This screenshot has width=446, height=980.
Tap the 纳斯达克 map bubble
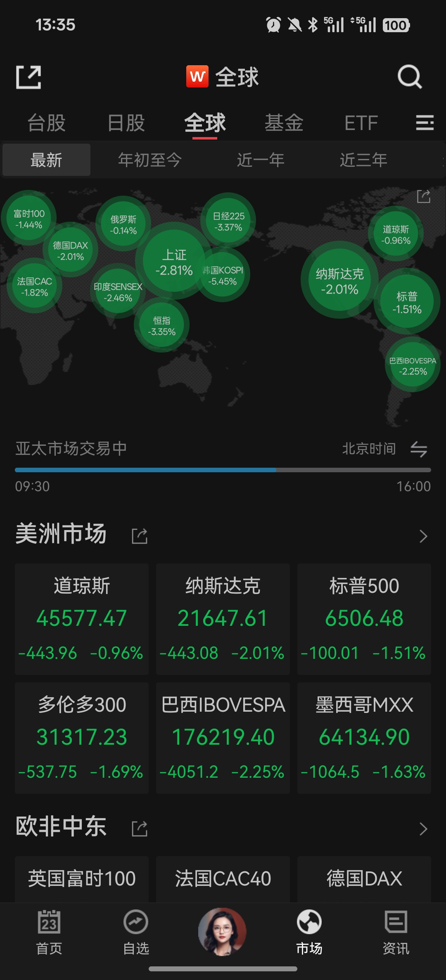click(x=339, y=280)
